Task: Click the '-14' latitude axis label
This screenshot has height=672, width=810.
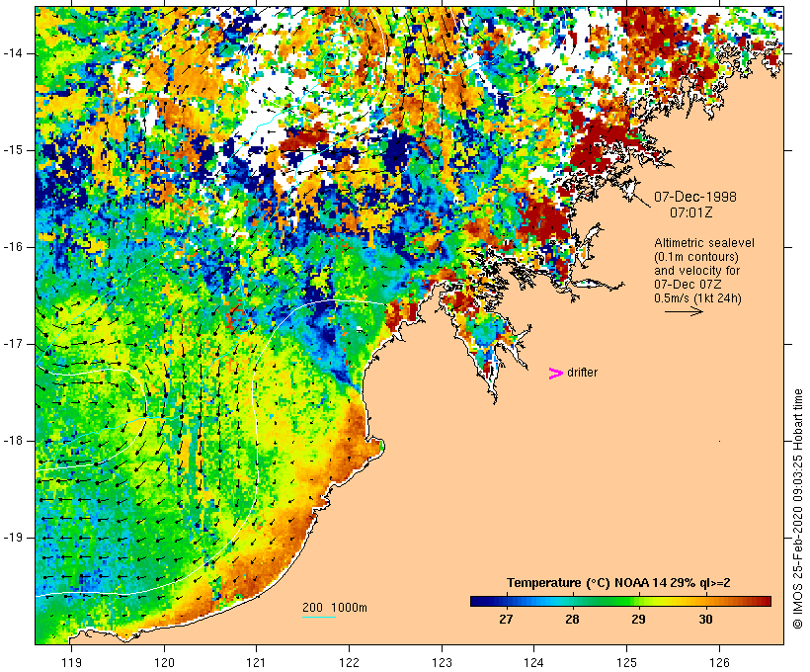Action: coord(13,53)
